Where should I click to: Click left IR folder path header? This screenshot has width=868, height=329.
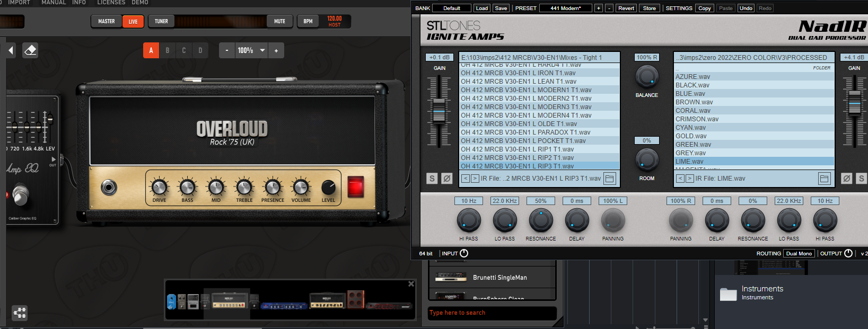539,57
